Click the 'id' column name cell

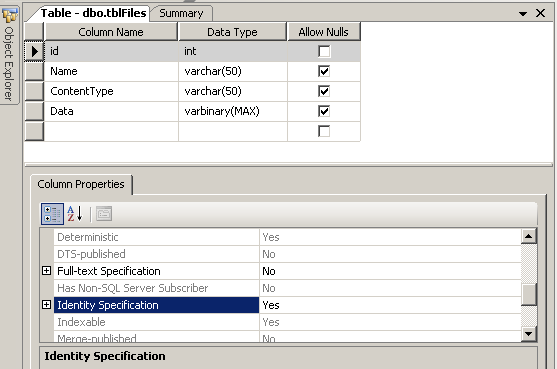(x=111, y=51)
